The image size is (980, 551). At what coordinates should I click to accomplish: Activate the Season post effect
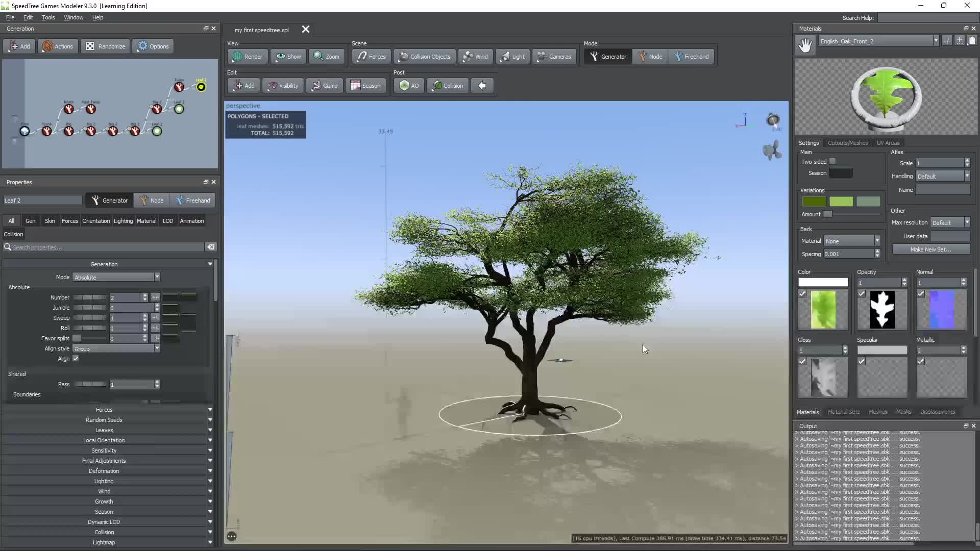click(366, 85)
